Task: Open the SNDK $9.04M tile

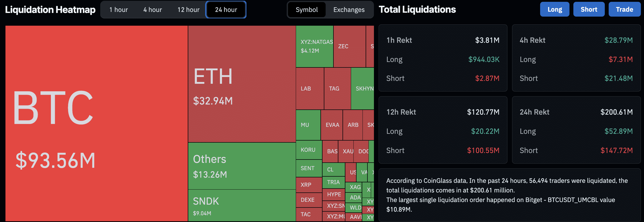Action: click(242, 205)
